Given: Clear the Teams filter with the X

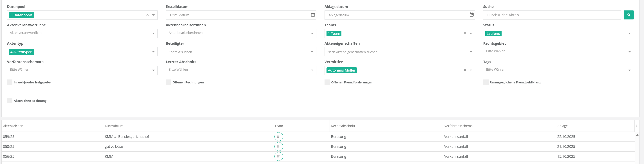Looking at the screenshot, I should [465, 34].
